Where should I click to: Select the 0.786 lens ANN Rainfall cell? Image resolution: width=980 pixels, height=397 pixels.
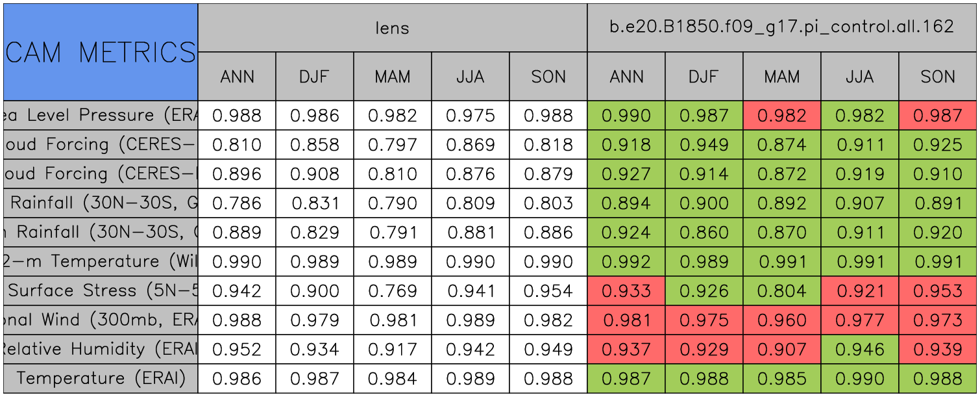237,203
